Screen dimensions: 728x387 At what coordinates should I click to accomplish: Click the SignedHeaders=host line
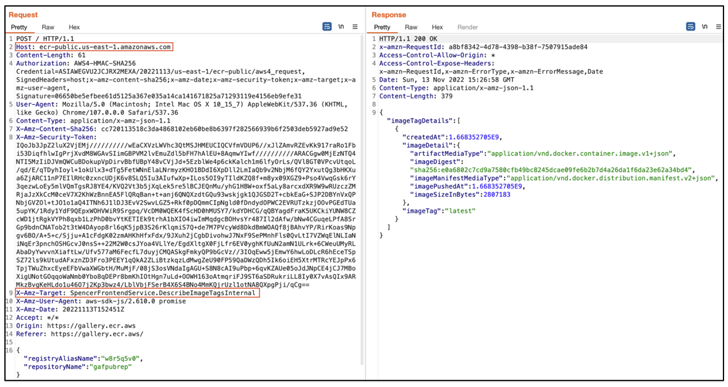(x=186, y=80)
